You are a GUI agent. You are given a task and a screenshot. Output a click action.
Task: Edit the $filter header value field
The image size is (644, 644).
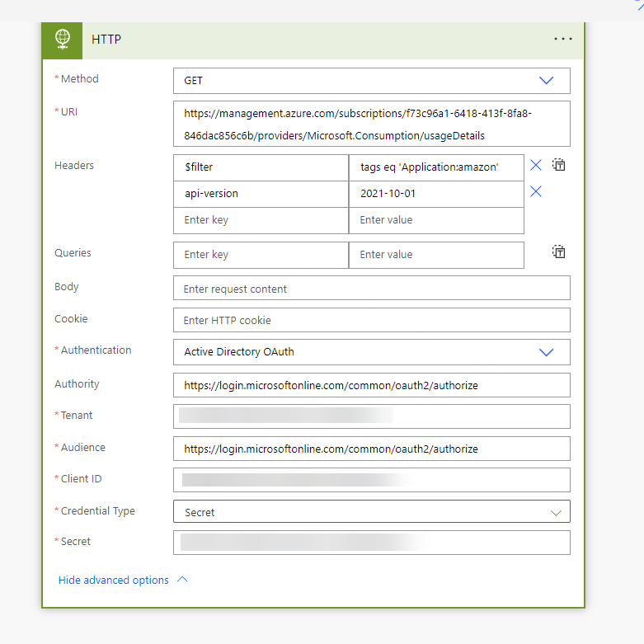(436, 167)
